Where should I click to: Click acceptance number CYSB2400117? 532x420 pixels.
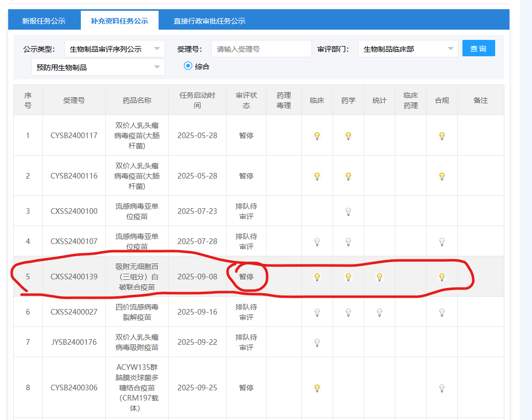[74, 136]
